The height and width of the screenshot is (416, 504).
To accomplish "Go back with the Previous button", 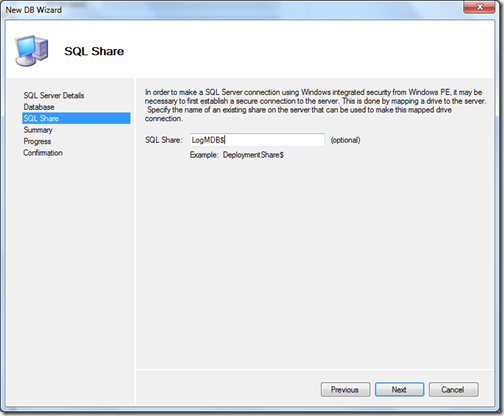I will click(x=345, y=389).
